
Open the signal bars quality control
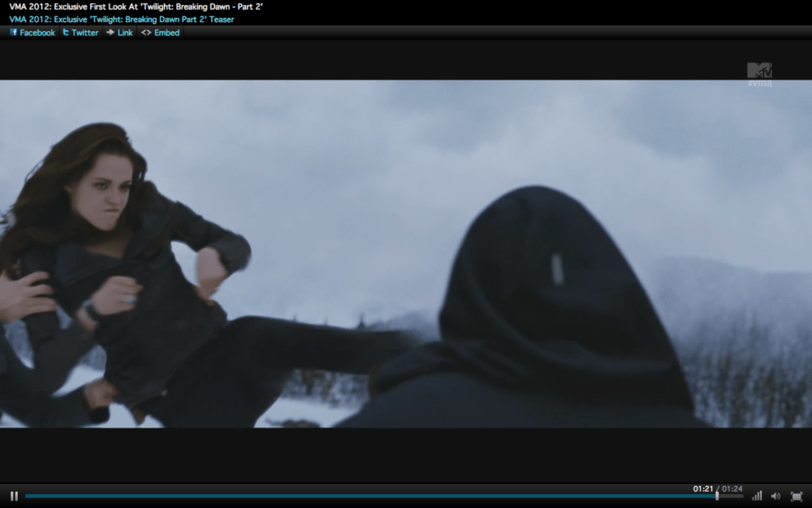click(x=757, y=496)
